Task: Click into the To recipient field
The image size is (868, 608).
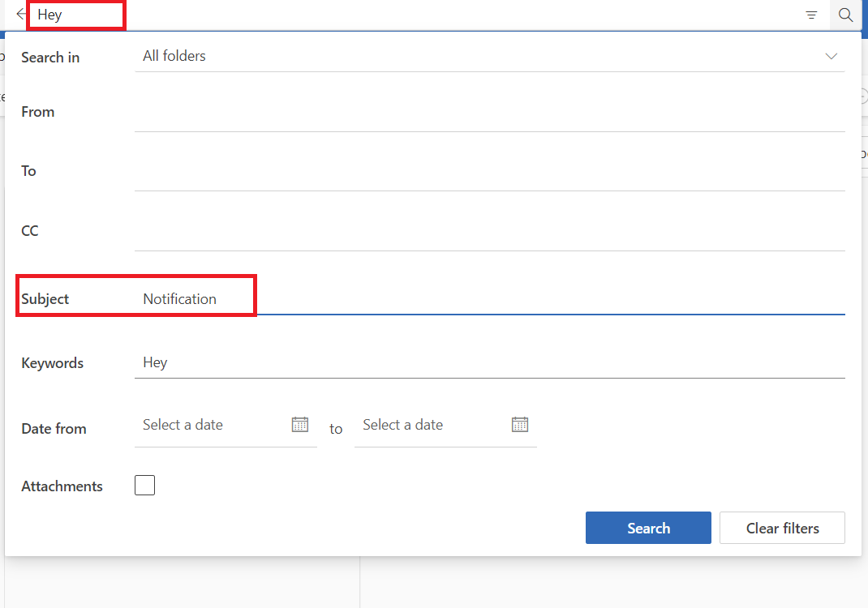Action: pos(489,173)
